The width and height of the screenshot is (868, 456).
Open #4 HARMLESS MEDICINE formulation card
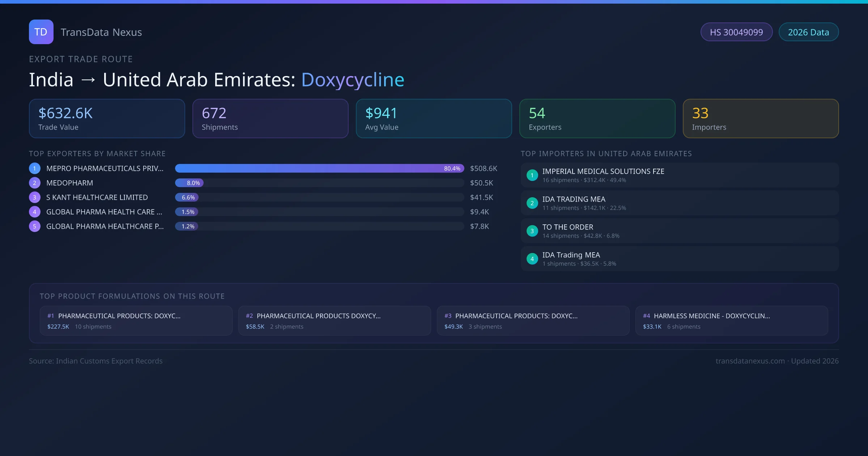tap(731, 321)
